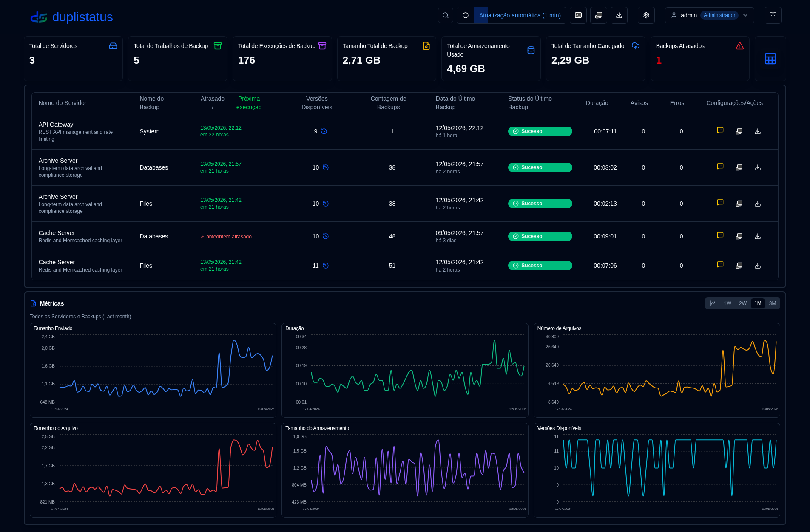Select the 3M time range tab
810x532 pixels.
click(x=773, y=303)
